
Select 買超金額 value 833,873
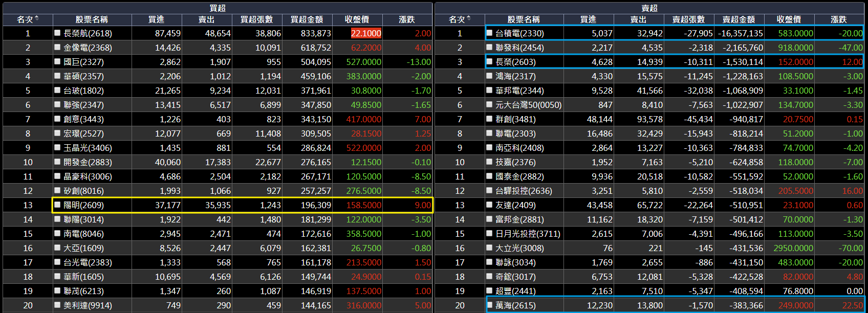(316, 33)
